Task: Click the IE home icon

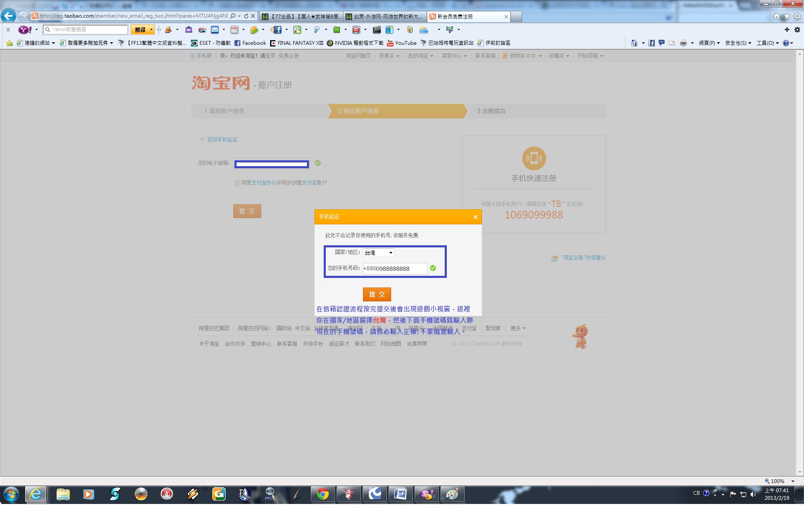Action: pos(777,16)
